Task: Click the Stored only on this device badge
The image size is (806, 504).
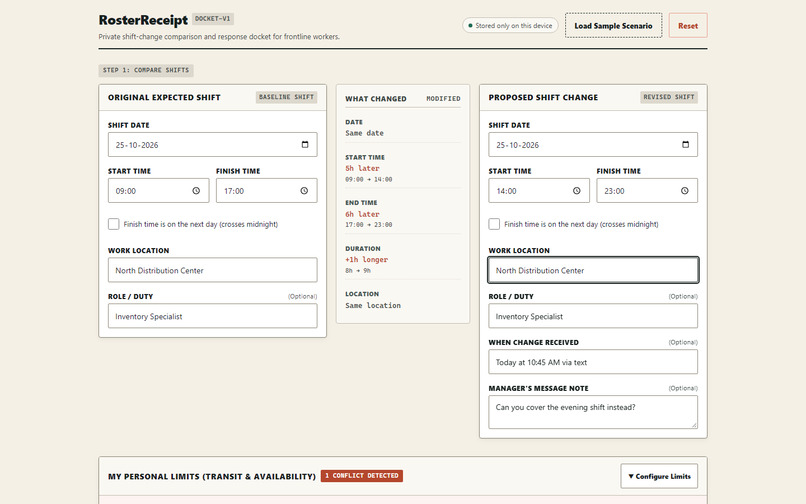Action: point(510,25)
